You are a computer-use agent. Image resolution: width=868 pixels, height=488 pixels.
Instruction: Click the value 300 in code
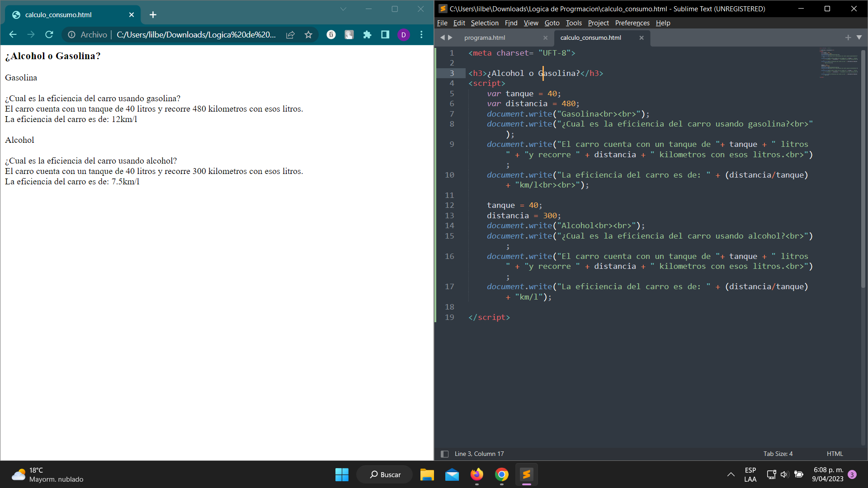point(550,216)
